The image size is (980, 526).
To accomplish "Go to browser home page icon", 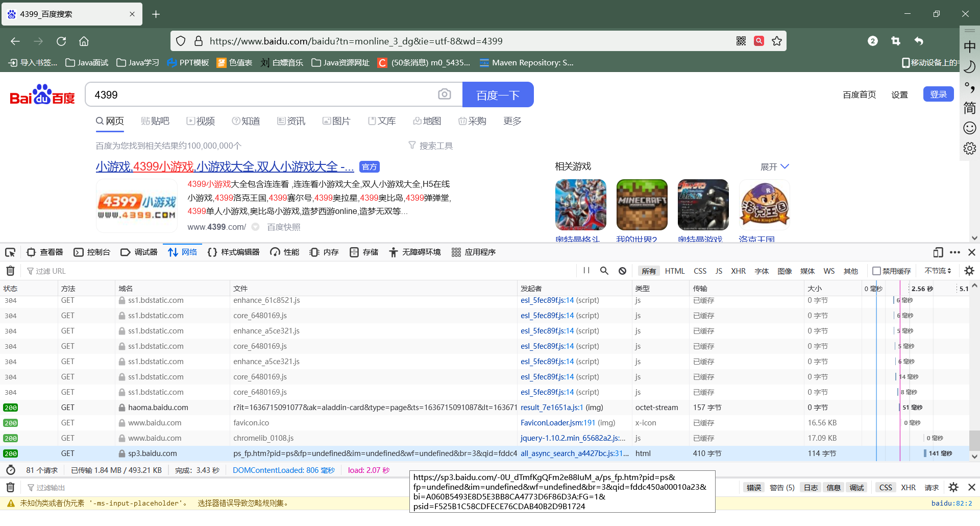I will point(84,41).
